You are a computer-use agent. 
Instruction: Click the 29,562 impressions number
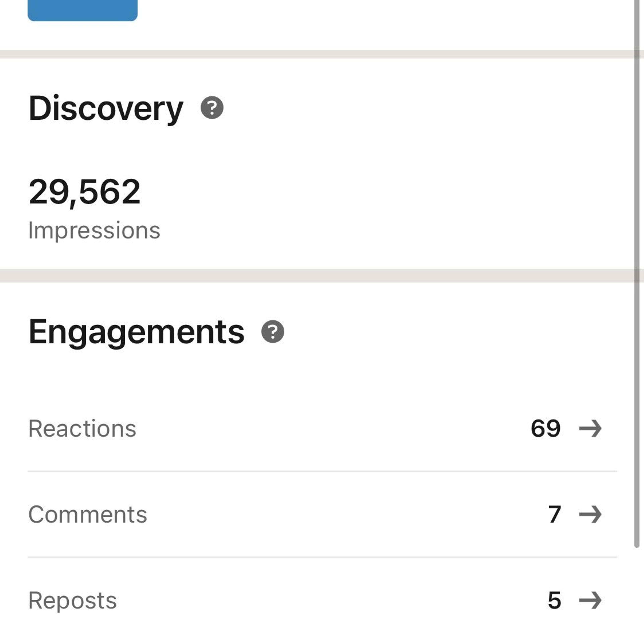pyautogui.click(x=85, y=192)
